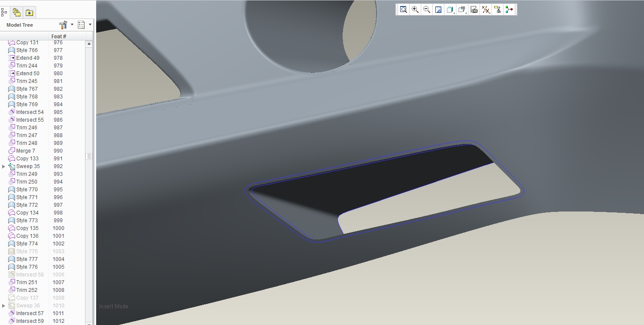The image size is (644, 325).
Task: Open the Settings dropdown arrow beside hammer
Action: [72, 25]
